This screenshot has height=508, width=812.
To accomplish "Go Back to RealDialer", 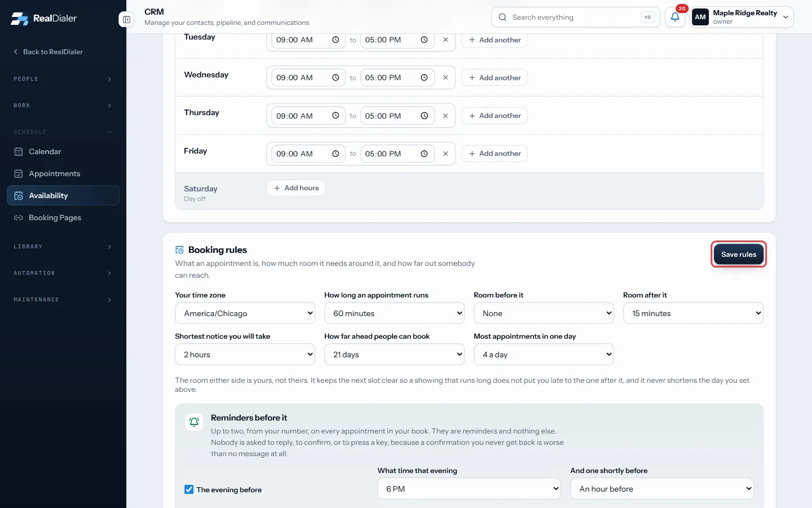I will tap(48, 52).
